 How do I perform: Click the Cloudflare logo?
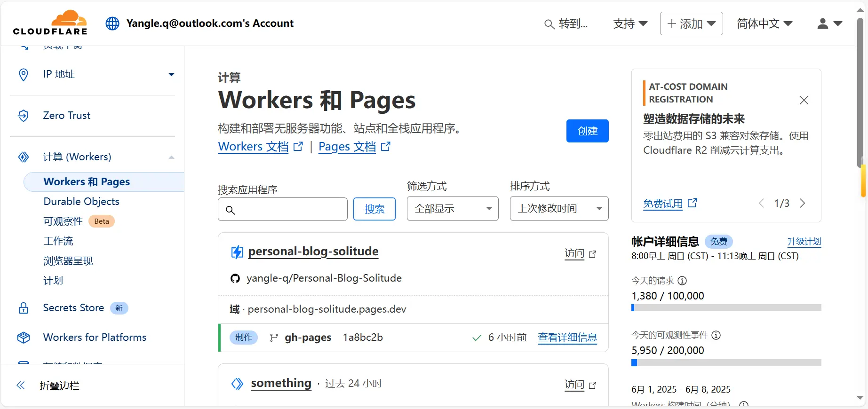[x=50, y=23]
